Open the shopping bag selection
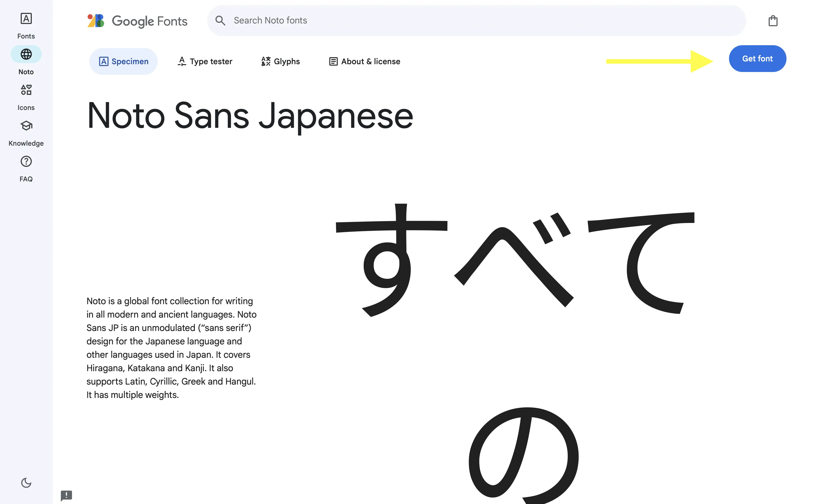The width and height of the screenshot is (820, 504). [773, 21]
